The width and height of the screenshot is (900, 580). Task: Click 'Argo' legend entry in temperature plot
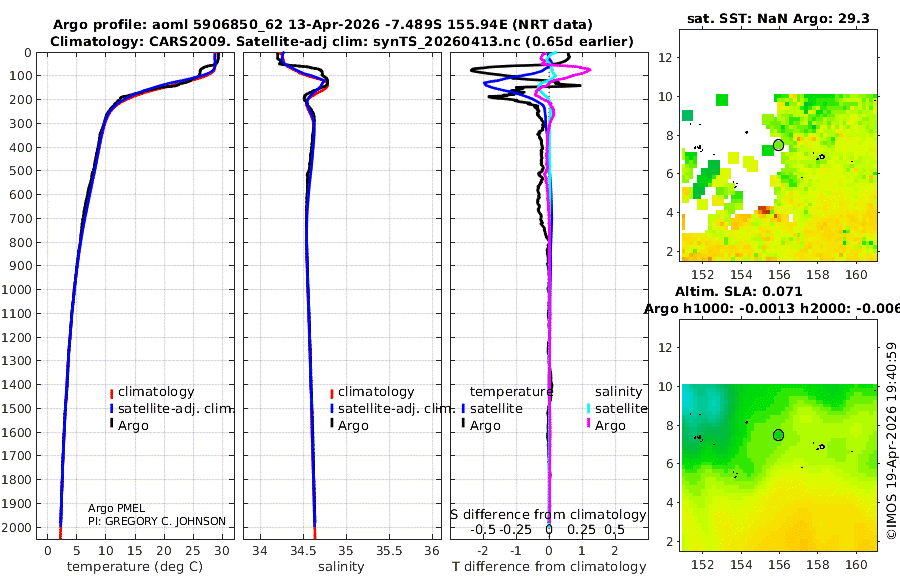pos(133,426)
